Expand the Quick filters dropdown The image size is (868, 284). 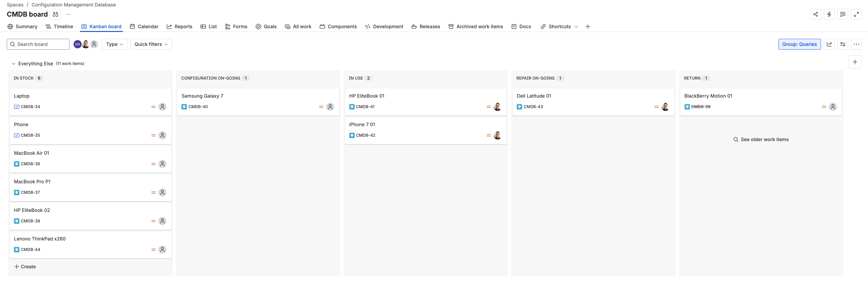pos(151,44)
